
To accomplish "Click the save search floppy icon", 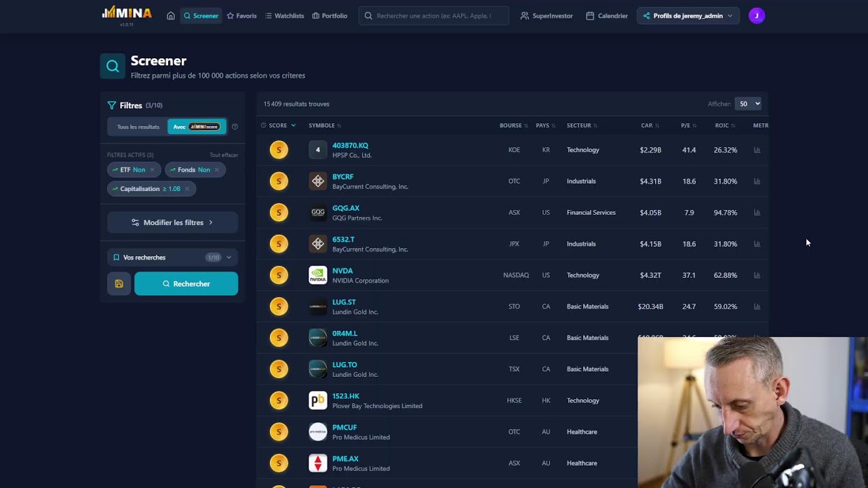I will (x=119, y=284).
